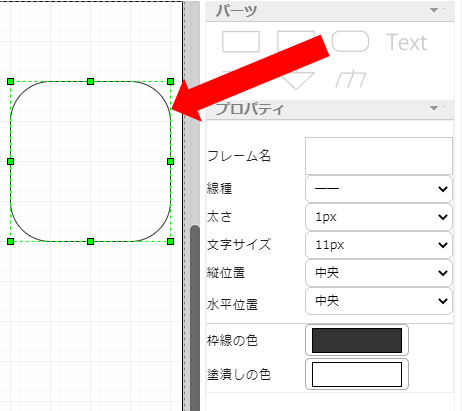Viewport: 462px width, 411px height.
Task: Click the 水平位置 label
Action: pos(232,304)
